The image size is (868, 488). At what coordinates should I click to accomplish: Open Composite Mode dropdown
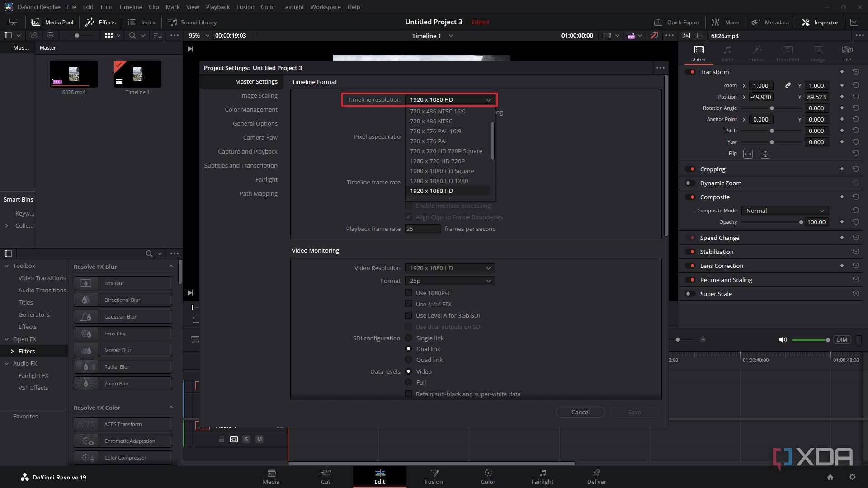pos(785,211)
